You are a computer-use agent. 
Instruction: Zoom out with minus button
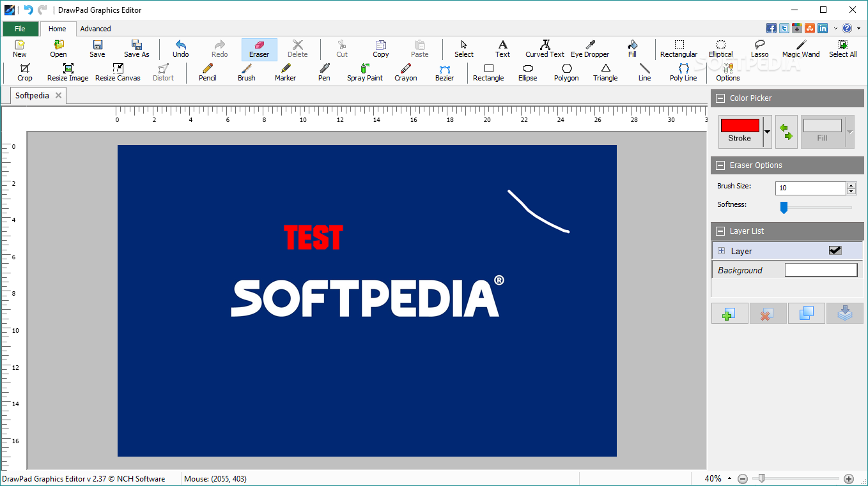pos(743,478)
